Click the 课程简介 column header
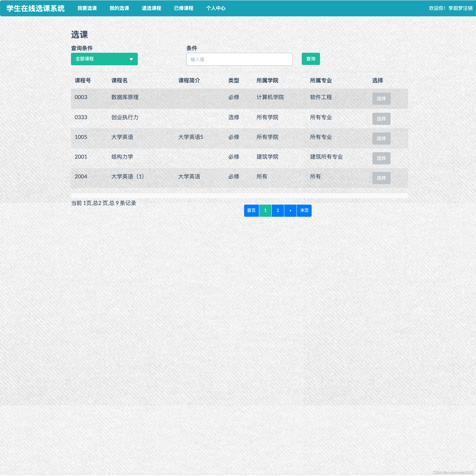 189,80
